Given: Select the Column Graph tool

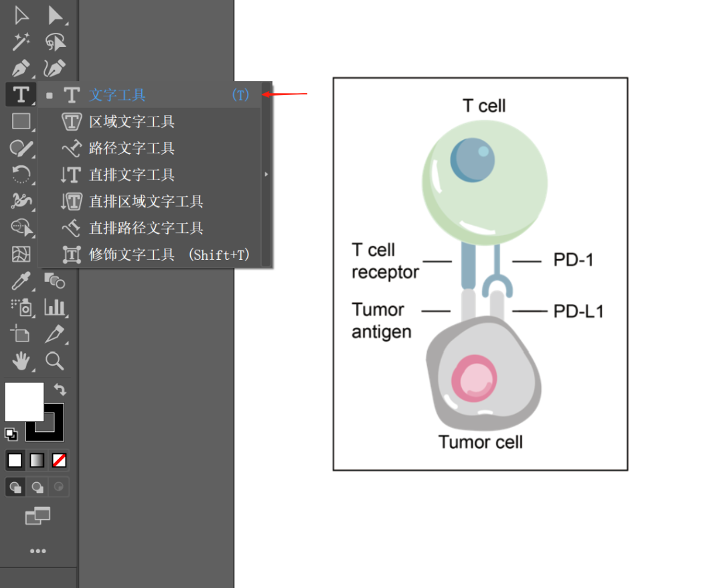Looking at the screenshot, I should pos(55,307).
